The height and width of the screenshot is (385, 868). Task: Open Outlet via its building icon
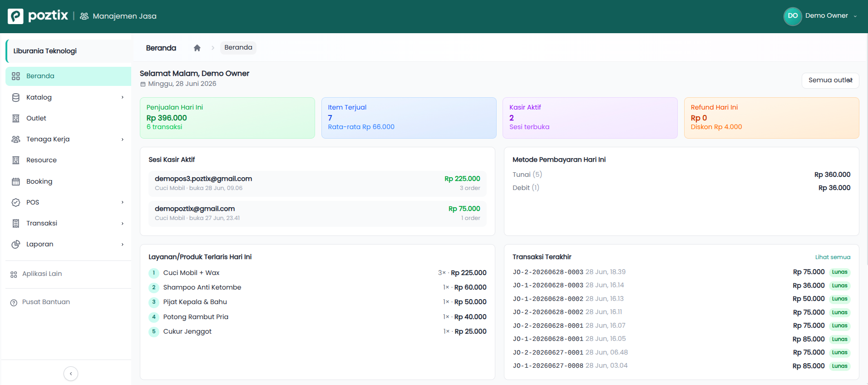(16, 118)
